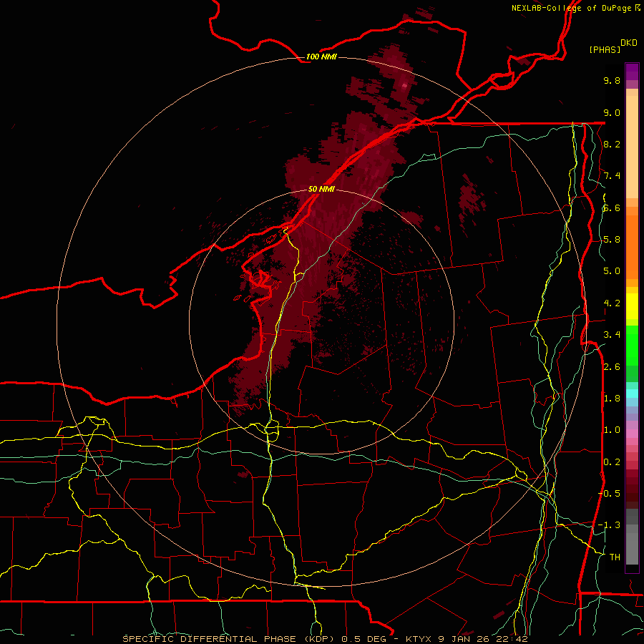This screenshot has width=644, height=644.
Task: Click the 9.8 value on the color scale
Action: click(x=612, y=80)
